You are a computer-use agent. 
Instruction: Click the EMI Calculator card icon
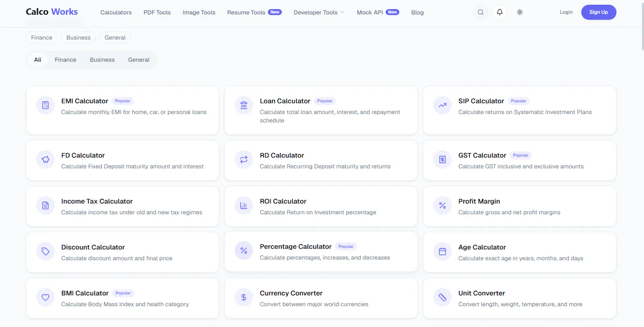click(x=45, y=105)
